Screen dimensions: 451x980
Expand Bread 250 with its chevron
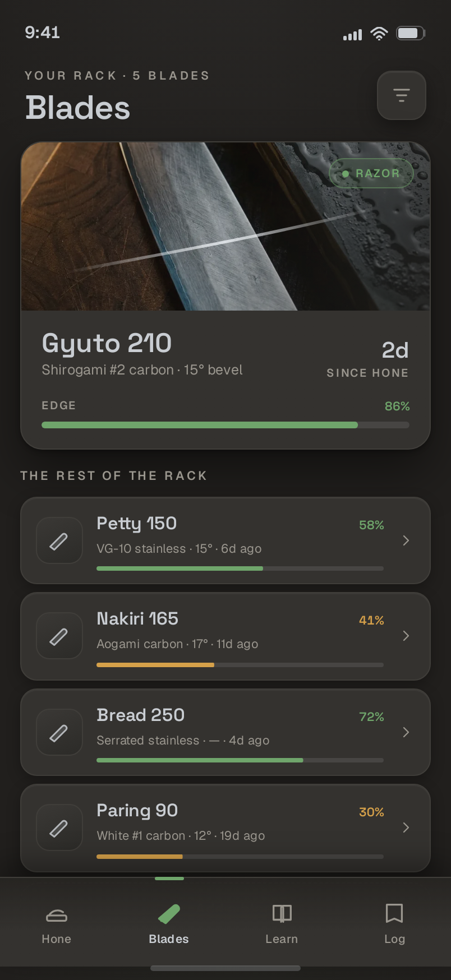pos(406,732)
